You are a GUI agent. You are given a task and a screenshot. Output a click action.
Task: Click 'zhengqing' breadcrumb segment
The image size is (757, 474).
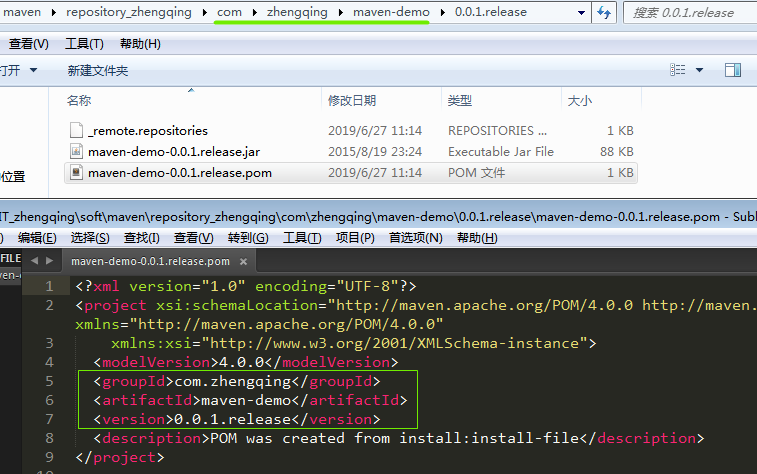[297, 12]
